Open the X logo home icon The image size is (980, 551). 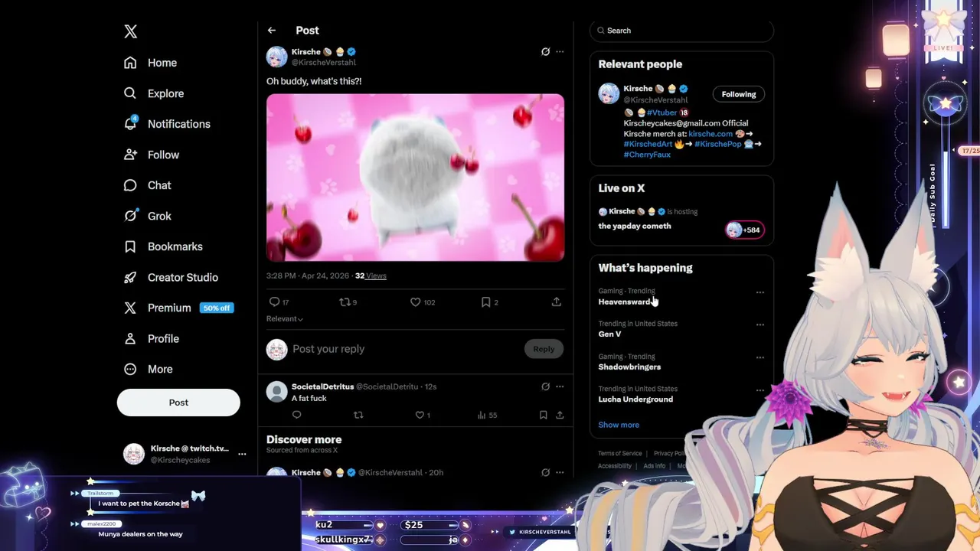click(131, 31)
